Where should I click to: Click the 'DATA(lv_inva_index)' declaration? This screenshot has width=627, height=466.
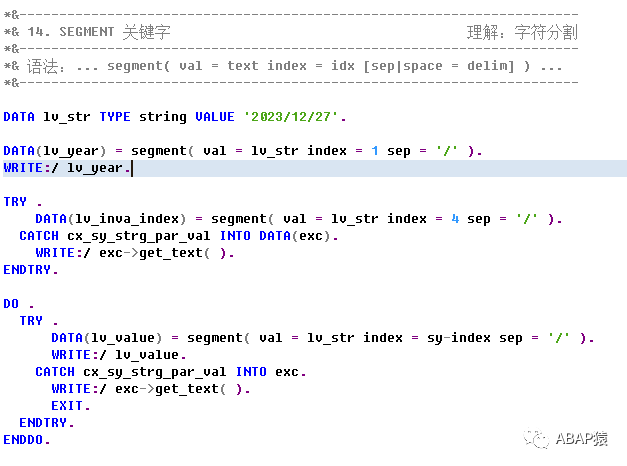(111, 219)
